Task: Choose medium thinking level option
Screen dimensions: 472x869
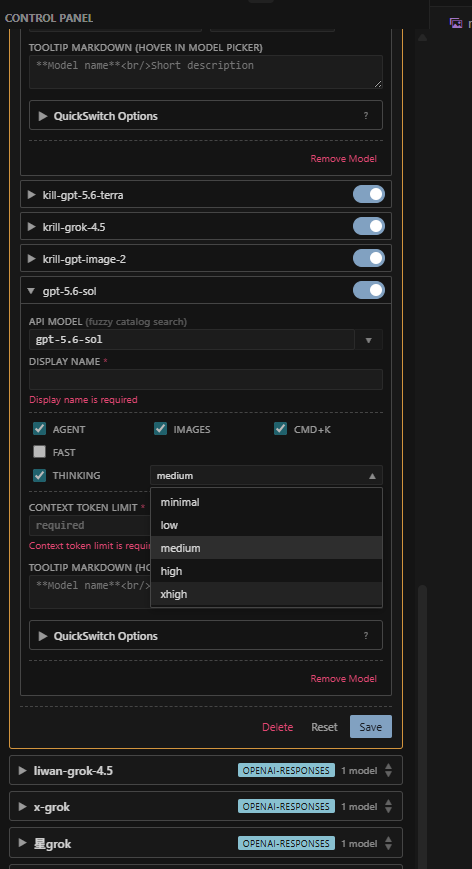Action: click(266, 548)
